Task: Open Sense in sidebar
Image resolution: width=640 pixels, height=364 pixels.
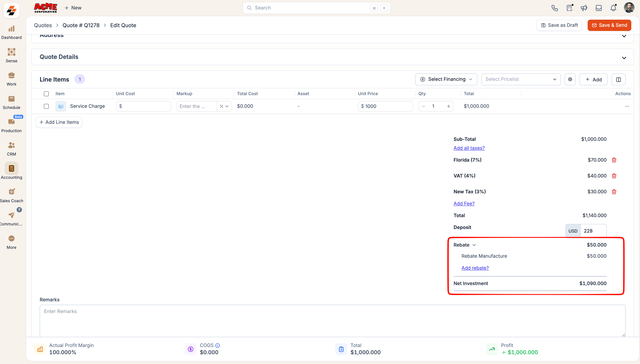Action: (12, 56)
